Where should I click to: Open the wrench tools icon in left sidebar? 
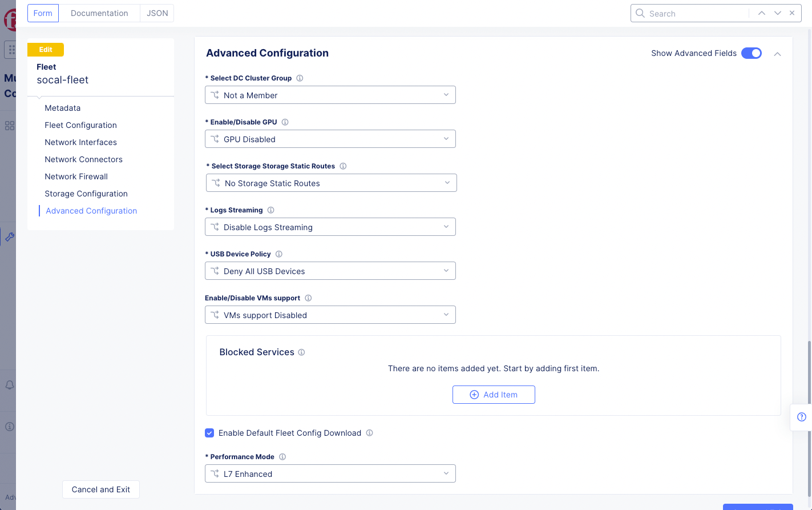pos(9,236)
